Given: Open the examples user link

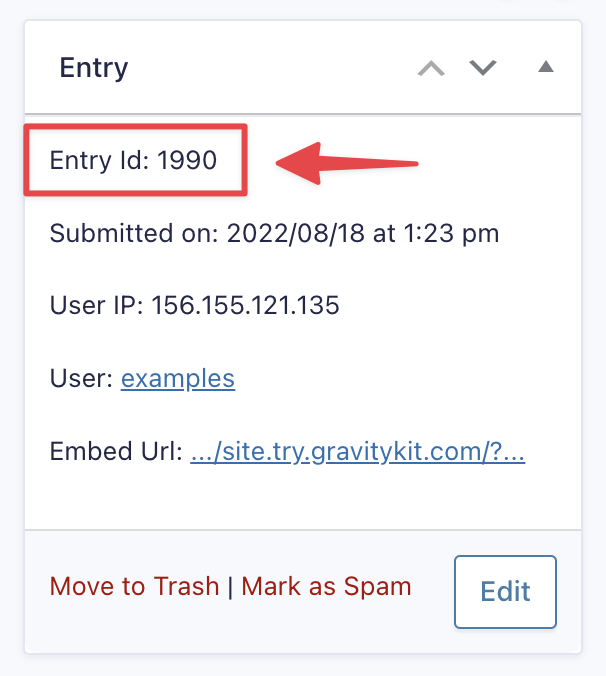Looking at the screenshot, I should pos(178,379).
